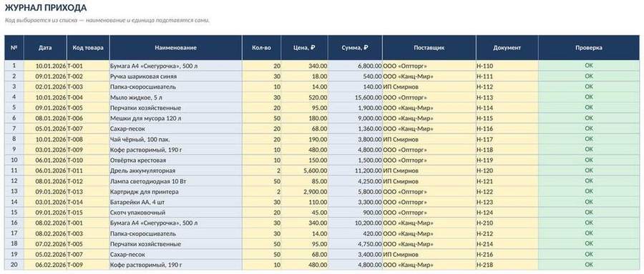Select row number 20 cell
The height and width of the screenshot is (274, 644).
pyautogui.click(x=14, y=265)
